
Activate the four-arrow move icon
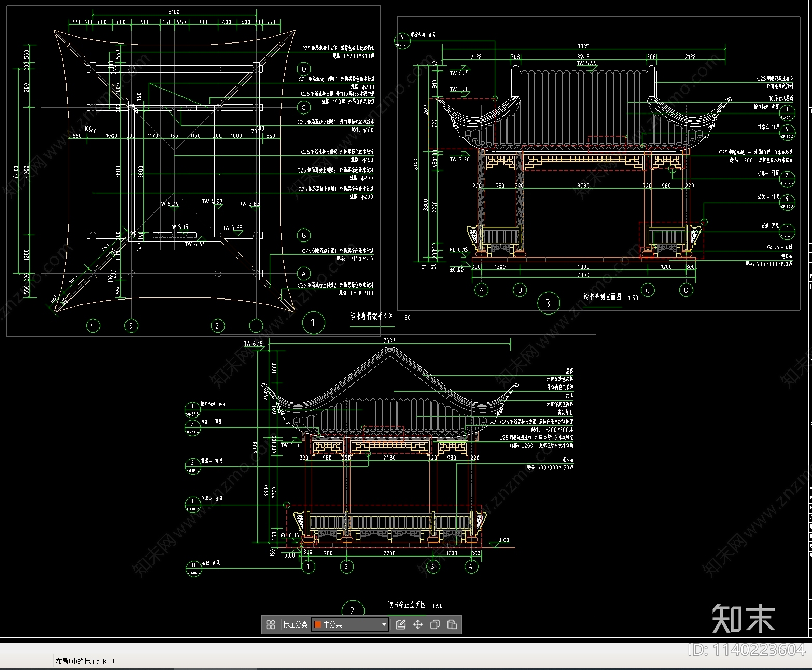[x=418, y=624]
